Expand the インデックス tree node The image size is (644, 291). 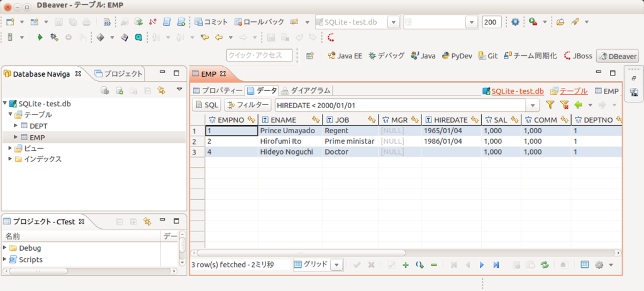(10, 159)
